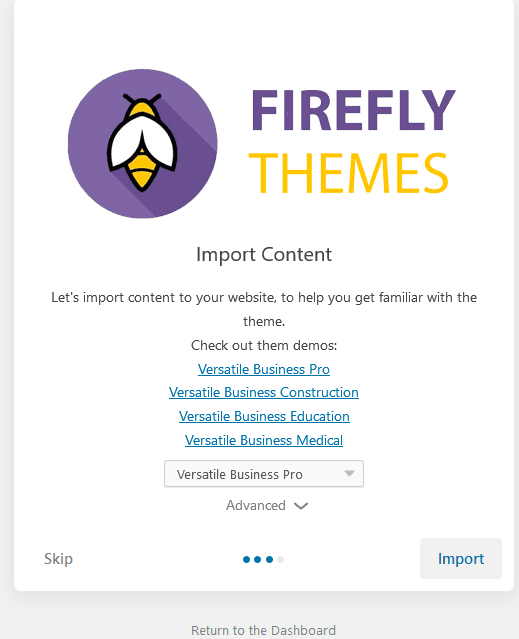Return to the Dashboard link
The width and height of the screenshot is (519, 639).
(x=263, y=630)
